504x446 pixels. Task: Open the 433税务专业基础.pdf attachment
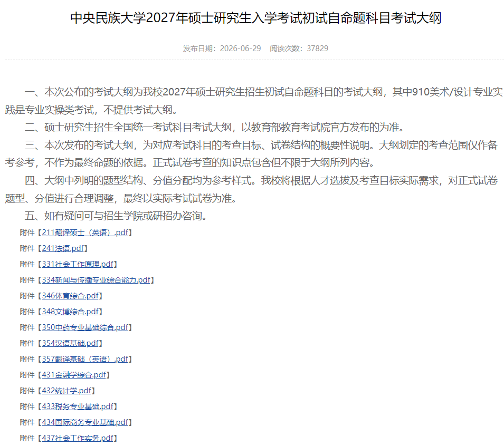coord(78,406)
